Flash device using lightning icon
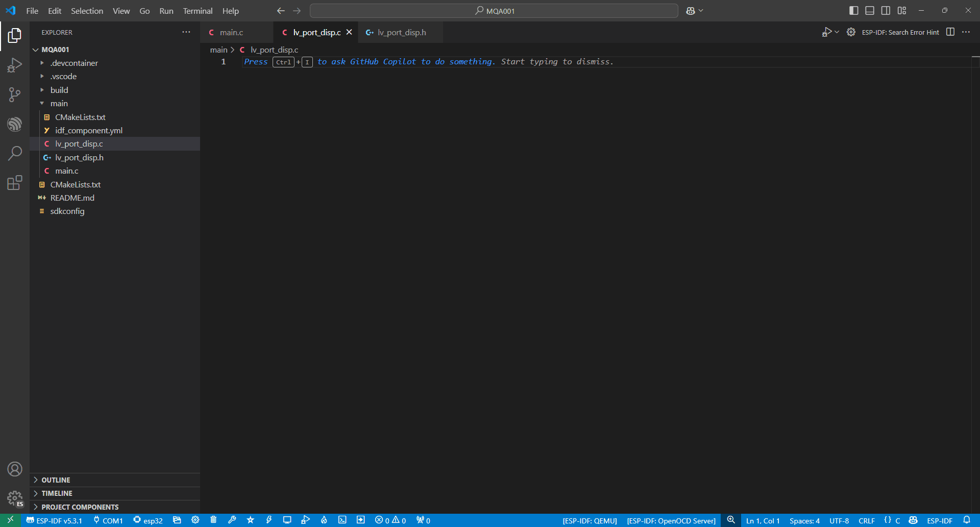980x527 pixels. (x=269, y=520)
